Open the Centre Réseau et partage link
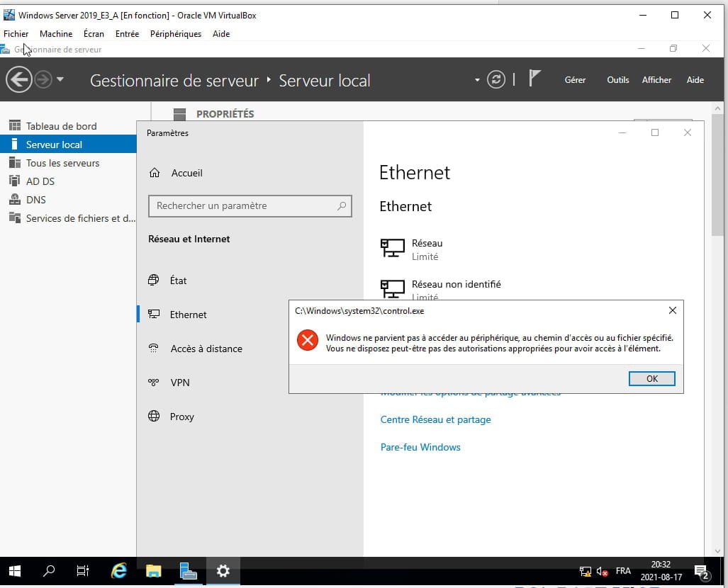This screenshot has width=728, height=588. point(435,419)
